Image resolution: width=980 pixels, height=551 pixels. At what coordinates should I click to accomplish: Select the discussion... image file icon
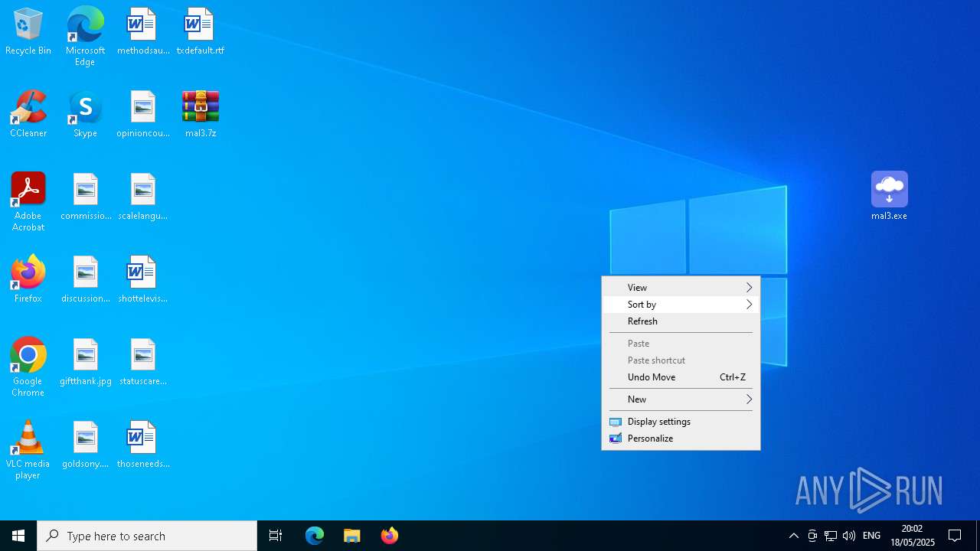(x=85, y=280)
